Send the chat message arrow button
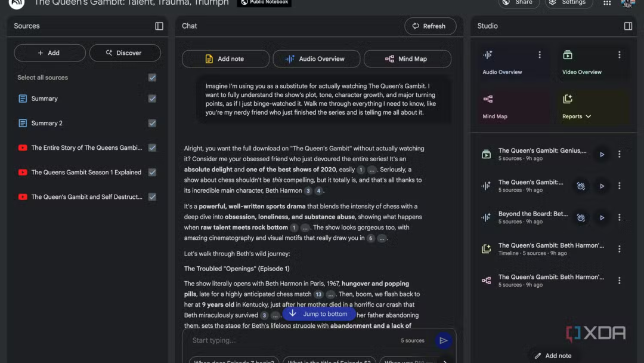Viewport: 644px width, 363px height. point(443,340)
